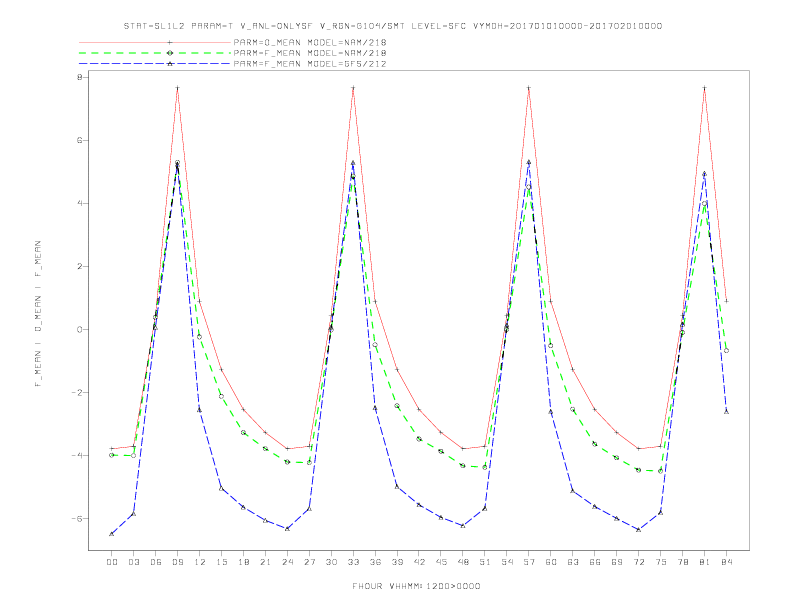Click green circle data point at hour 84
Screen dimensions: 792x612
pyautogui.click(x=726, y=350)
